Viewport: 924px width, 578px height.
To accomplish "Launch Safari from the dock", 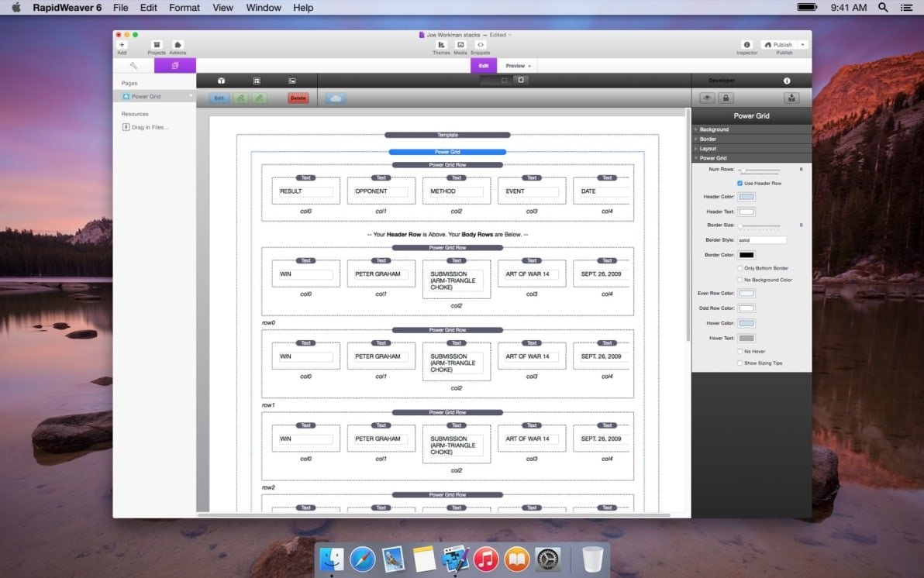I will tap(363, 559).
